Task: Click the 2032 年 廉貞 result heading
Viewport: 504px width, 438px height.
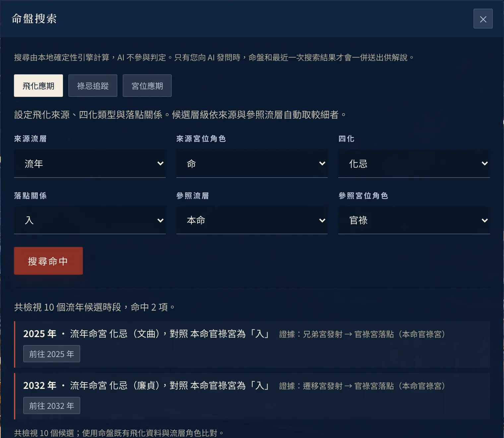Action: coord(146,386)
